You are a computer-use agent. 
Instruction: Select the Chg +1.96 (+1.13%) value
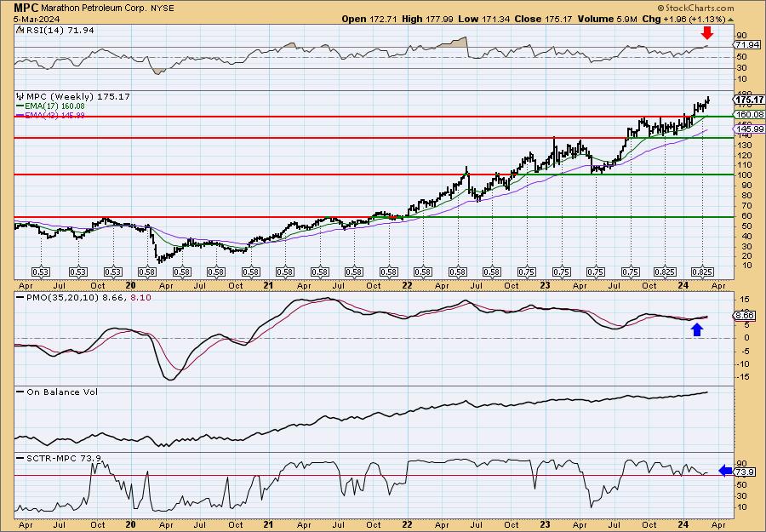[x=683, y=19]
